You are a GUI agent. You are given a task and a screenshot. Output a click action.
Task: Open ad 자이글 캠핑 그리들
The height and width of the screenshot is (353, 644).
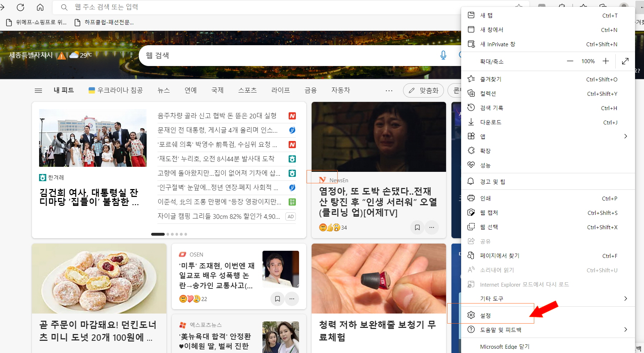pos(219,216)
